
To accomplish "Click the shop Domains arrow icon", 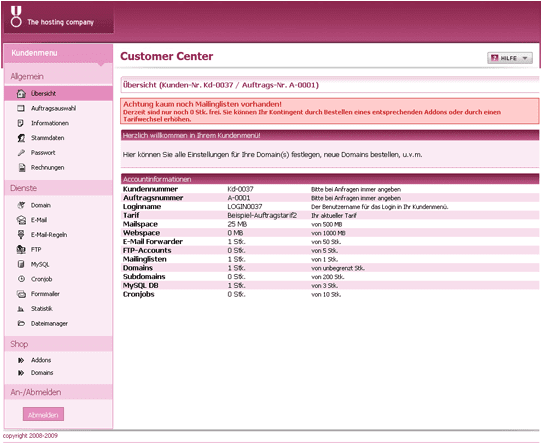I will click(21, 373).
